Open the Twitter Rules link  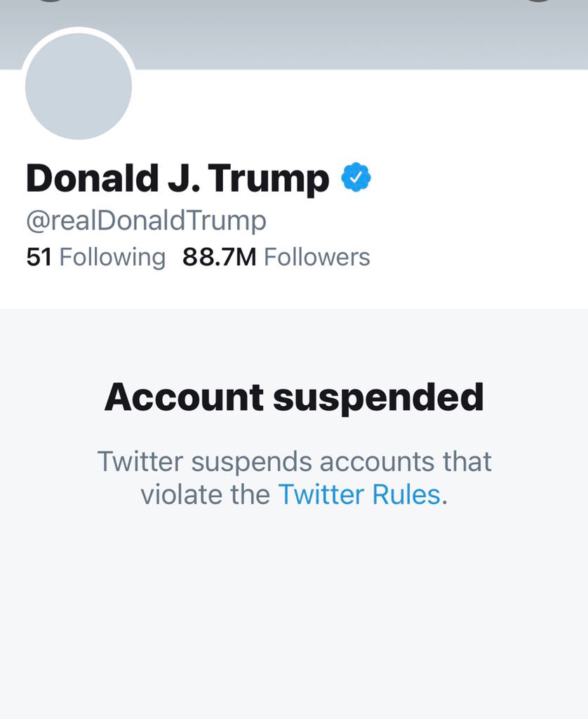(x=359, y=494)
